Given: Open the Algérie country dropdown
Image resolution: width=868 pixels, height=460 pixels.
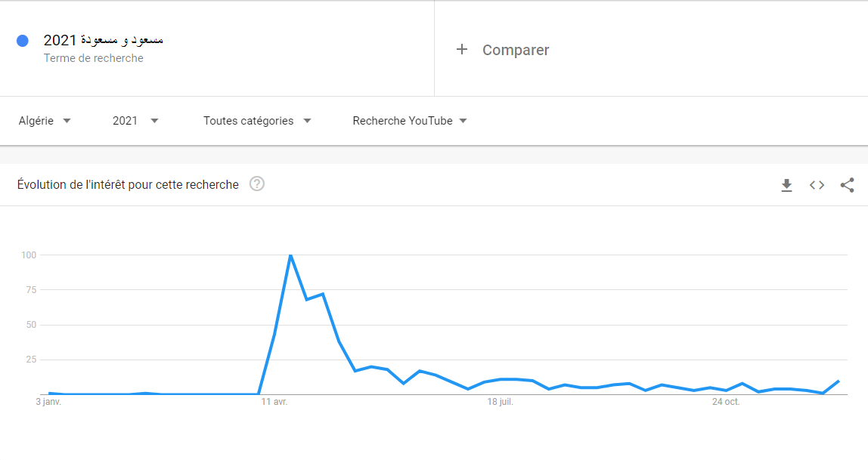Looking at the screenshot, I should pos(45,121).
